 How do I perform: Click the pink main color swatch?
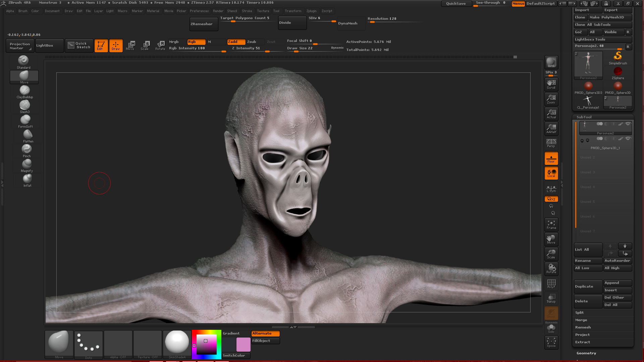coord(243,344)
